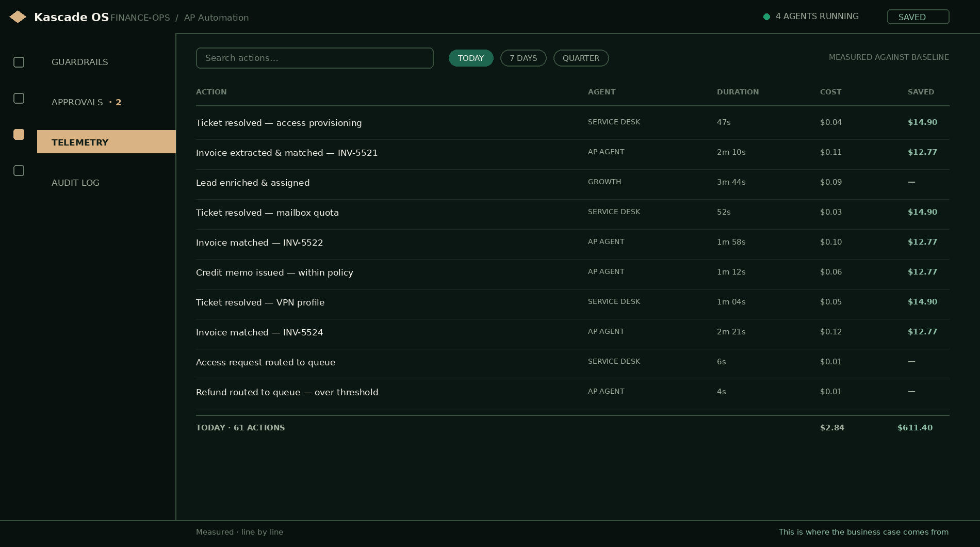Click the approvals count badge 2
This screenshot has width=980, height=547.
(x=118, y=102)
